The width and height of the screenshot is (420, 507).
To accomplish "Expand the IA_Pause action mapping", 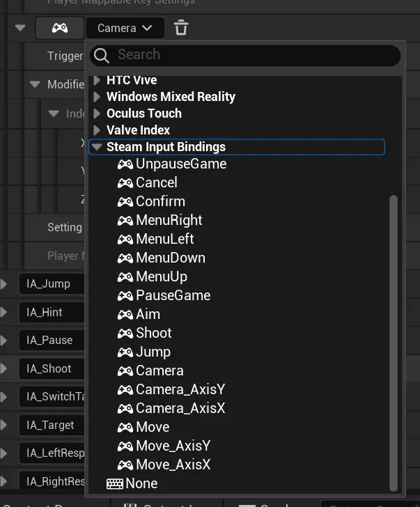I will point(3,340).
